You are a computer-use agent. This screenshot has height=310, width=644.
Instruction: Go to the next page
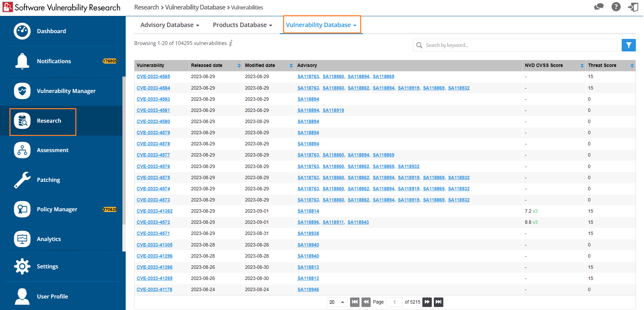(427, 302)
